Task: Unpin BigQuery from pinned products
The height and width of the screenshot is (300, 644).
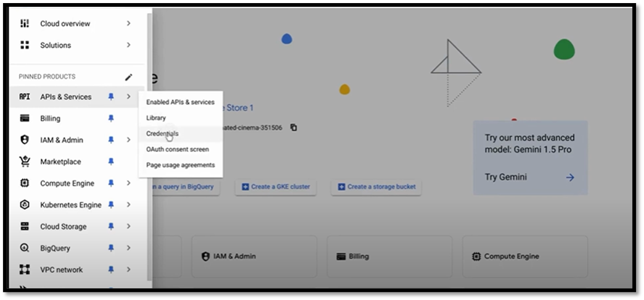Action: [x=110, y=248]
